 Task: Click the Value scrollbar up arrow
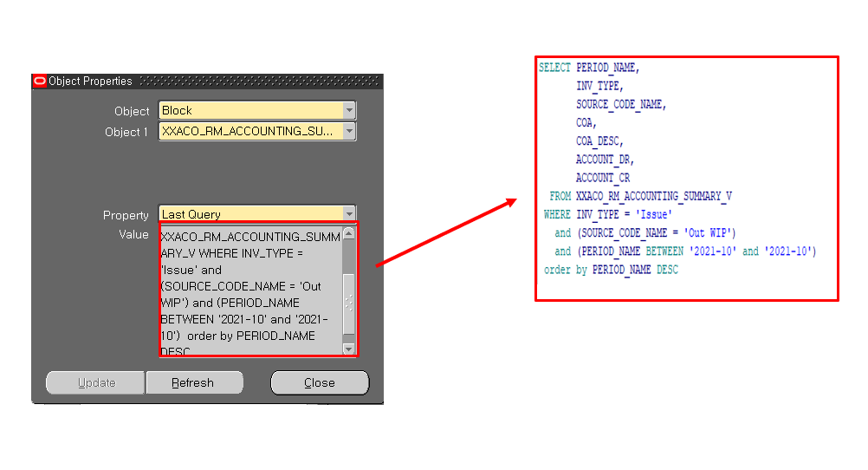pos(349,232)
